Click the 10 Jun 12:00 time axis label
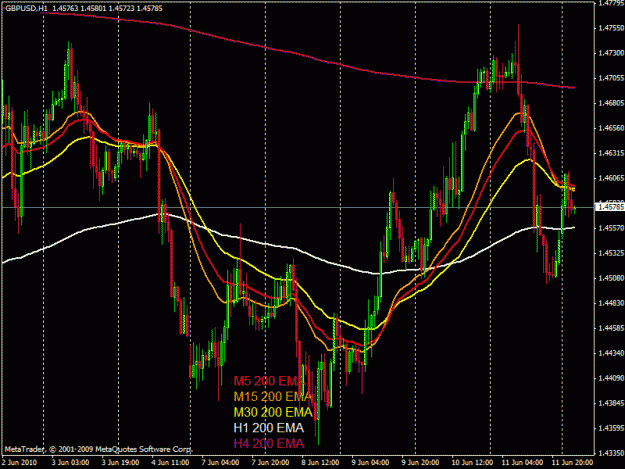 pos(472,463)
